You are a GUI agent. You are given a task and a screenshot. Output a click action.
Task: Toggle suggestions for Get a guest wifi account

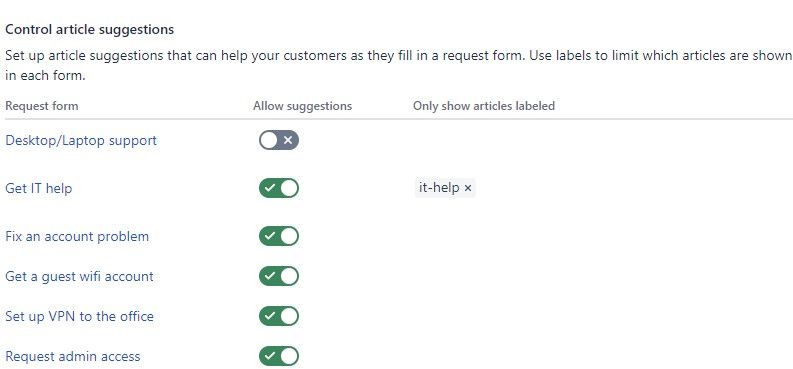point(279,276)
